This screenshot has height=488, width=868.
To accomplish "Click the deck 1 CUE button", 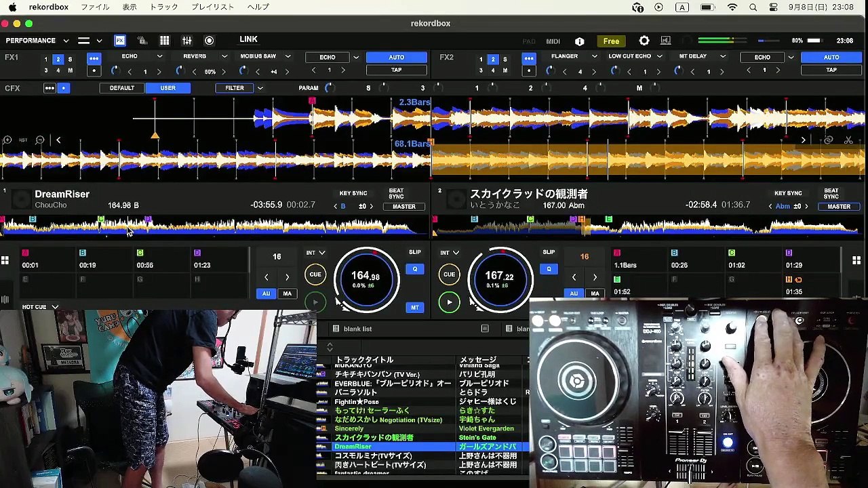I will tap(315, 274).
